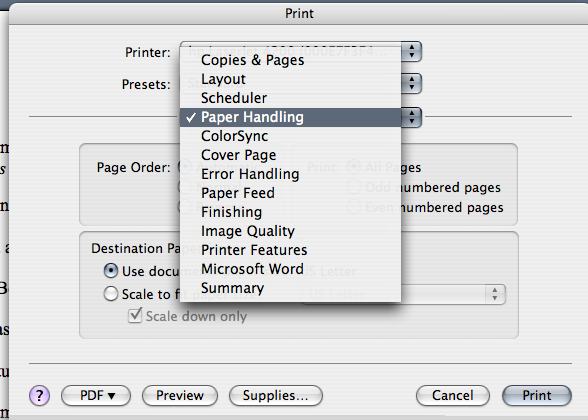588x420 pixels.
Task: Pick the checked Paper Handling item
Action: tap(290, 117)
